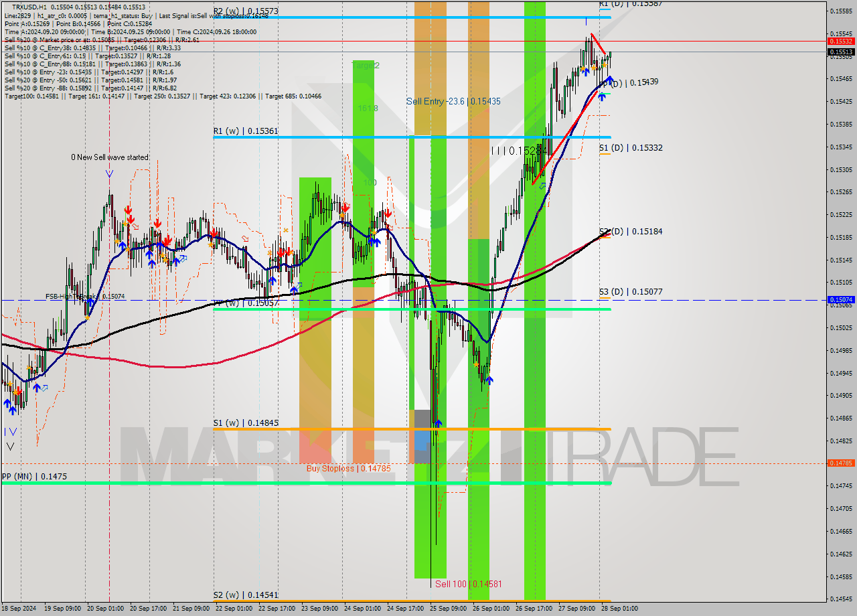The height and width of the screenshot is (616, 857).
Task: Click the 'Last Signal is:Sell with stoploss' text
Action: click(202, 15)
